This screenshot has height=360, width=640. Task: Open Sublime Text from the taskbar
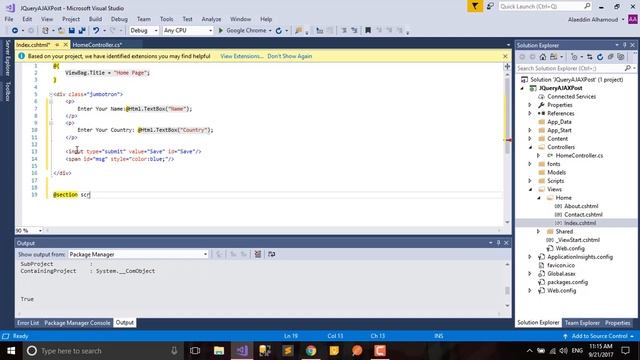pyautogui.click(x=288, y=351)
